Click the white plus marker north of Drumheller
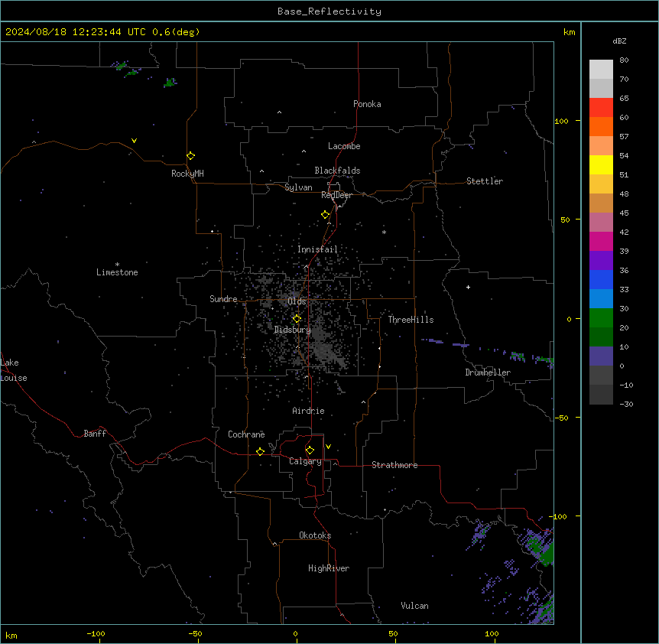The image size is (659, 644). 468,287
